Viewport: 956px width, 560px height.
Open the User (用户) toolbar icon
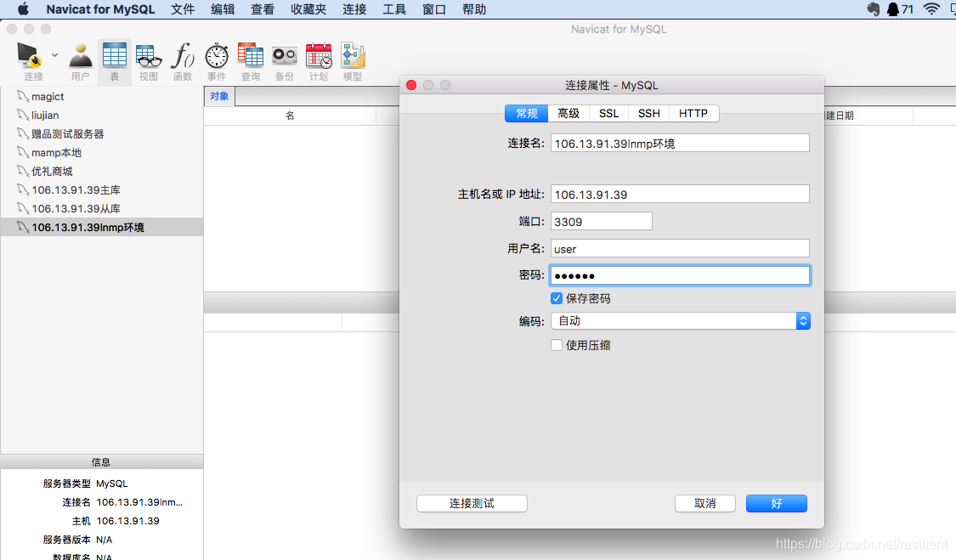point(81,56)
